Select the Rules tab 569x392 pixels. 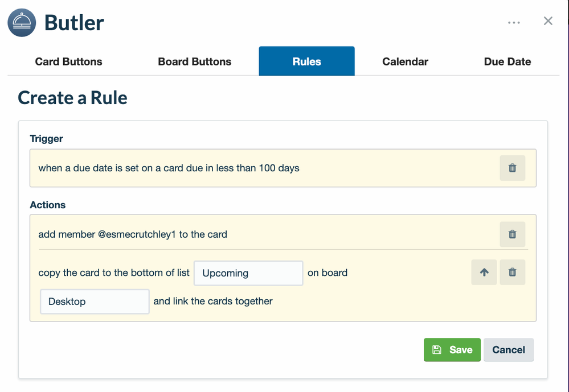306,61
